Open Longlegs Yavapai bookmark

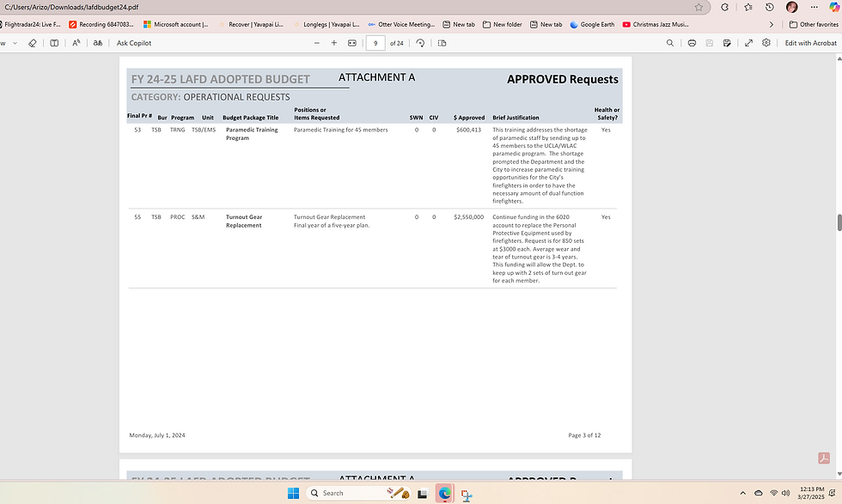326,24
